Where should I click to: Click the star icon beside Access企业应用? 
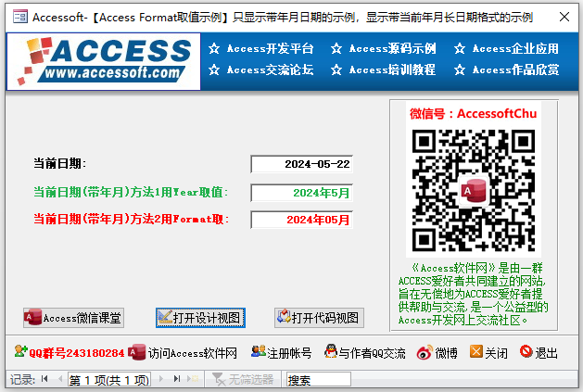460,48
